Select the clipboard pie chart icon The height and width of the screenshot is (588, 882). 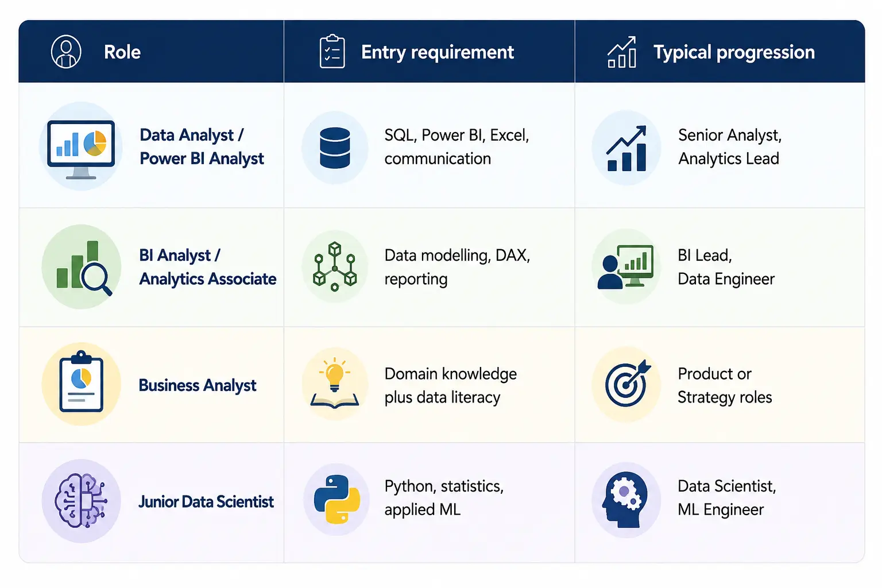81,382
